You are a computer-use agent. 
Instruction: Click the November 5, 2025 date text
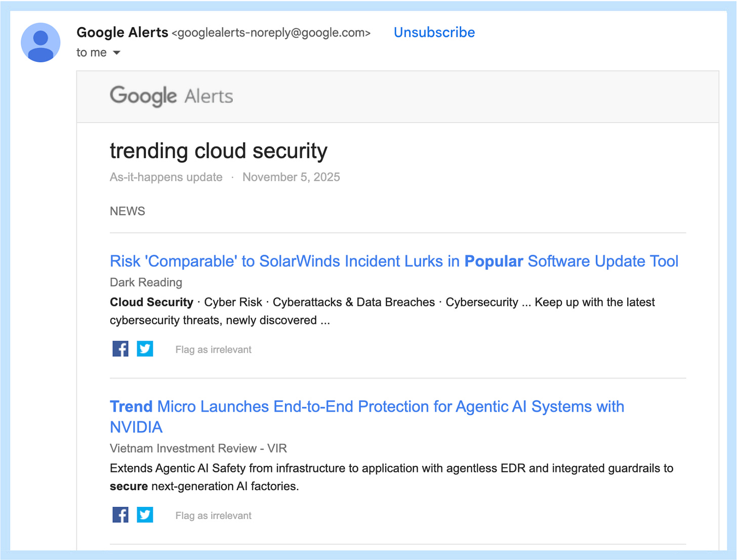pos(291,177)
